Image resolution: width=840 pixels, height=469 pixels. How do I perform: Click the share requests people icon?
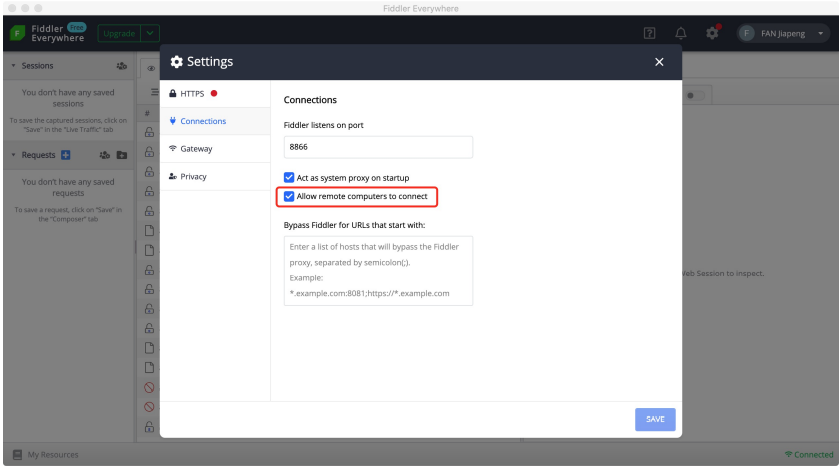103,156
